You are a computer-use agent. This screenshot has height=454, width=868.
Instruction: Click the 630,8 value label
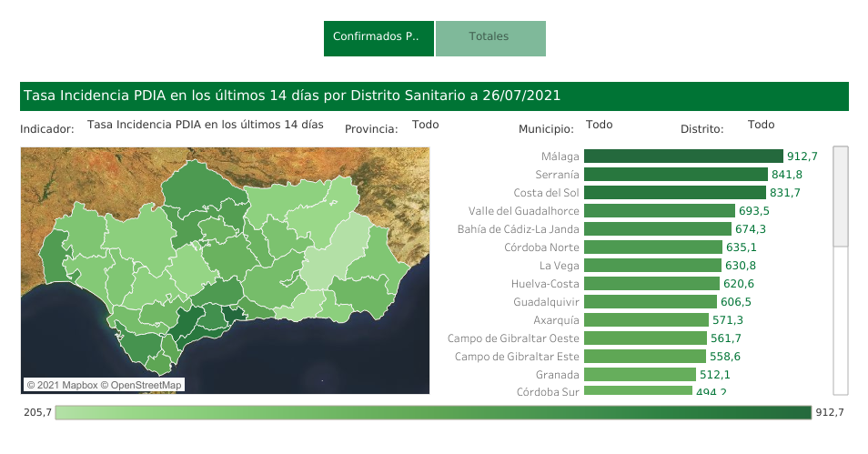(x=740, y=266)
